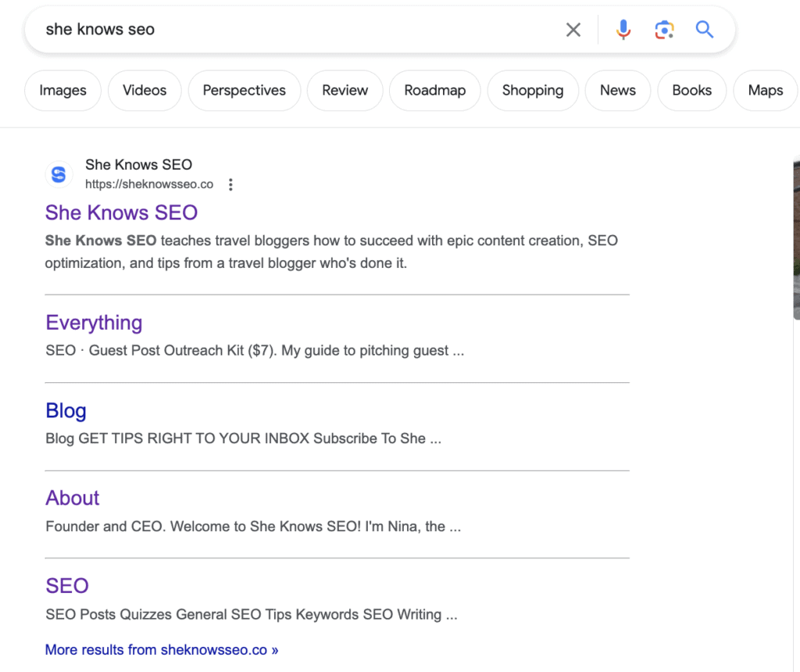
Task: Click snippet 'Blog GET TIPS RIGHT TO YOUR INBOX'
Action: 177,438
